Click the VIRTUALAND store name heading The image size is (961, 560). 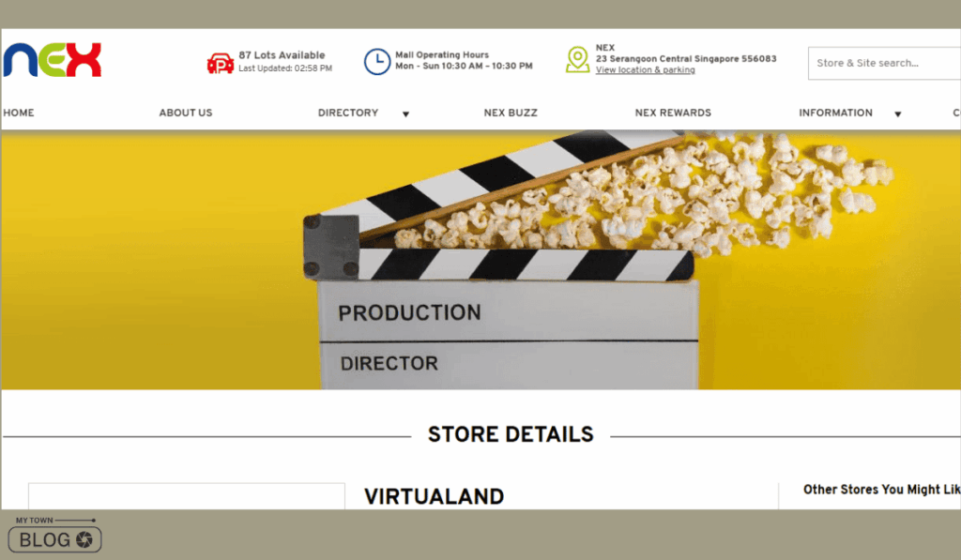[x=434, y=496]
